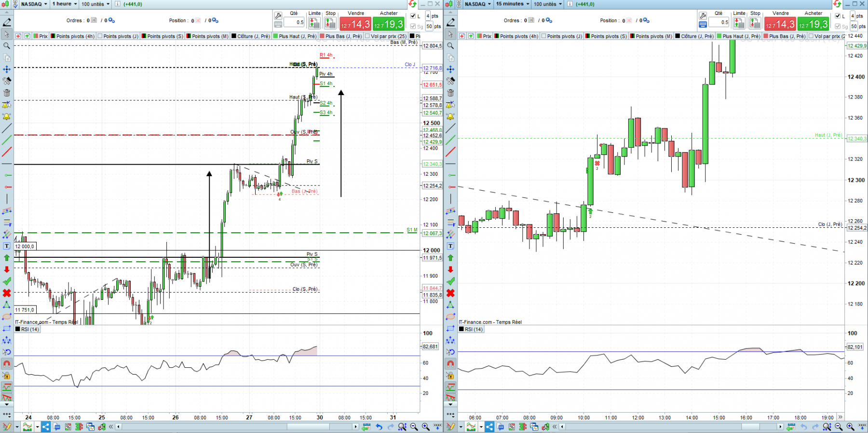Click the red Vendre price button on left chart
This screenshot has height=433, width=868.
click(x=355, y=24)
